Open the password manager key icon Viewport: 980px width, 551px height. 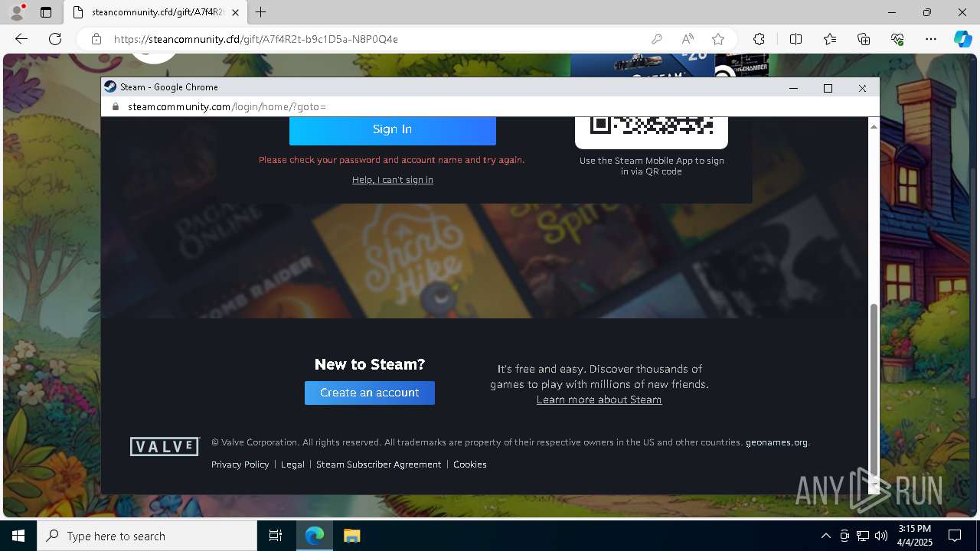tap(657, 39)
